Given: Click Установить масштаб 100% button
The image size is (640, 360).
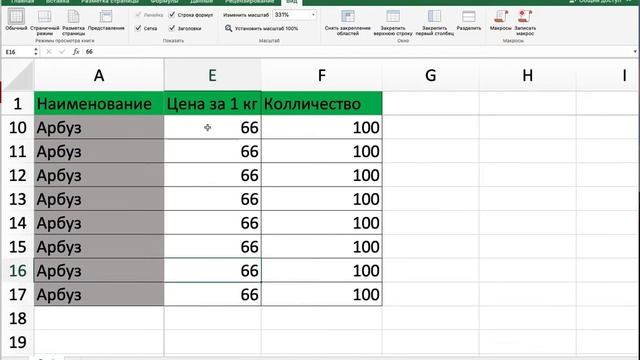Looking at the screenshot, I should click(x=261, y=28).
